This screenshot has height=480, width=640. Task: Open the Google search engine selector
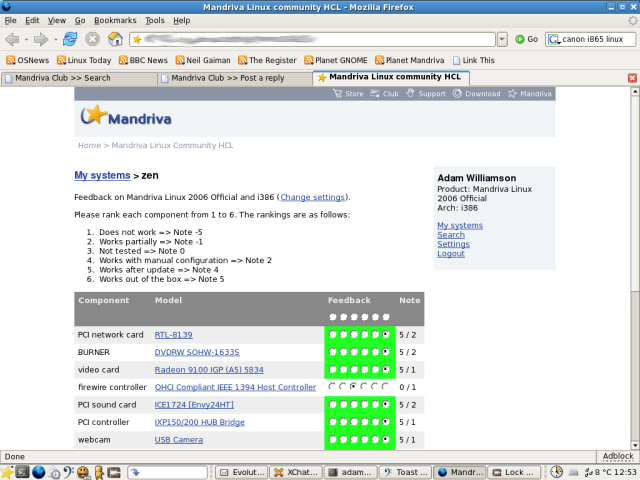pyautogui.click(x=554, y=39)
